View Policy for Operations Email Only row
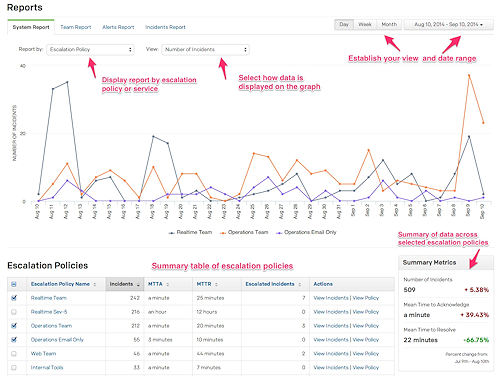The image size is (500, 376). pos(366,340)
